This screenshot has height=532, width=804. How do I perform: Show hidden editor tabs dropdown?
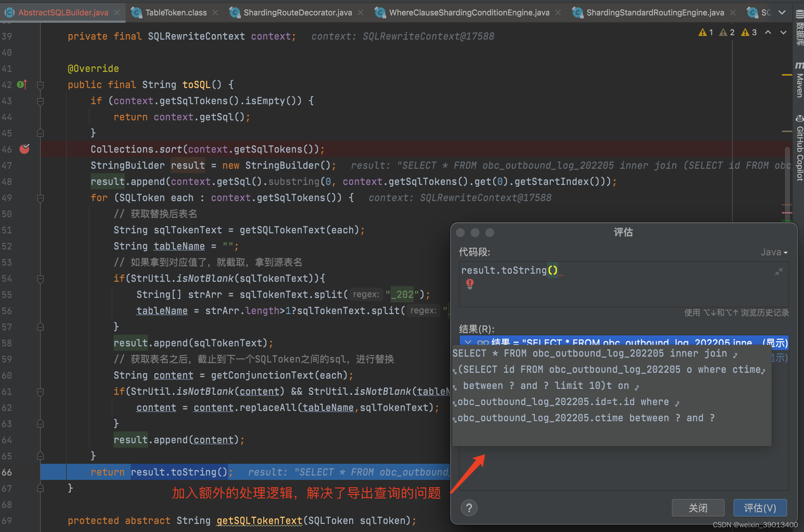782,12
